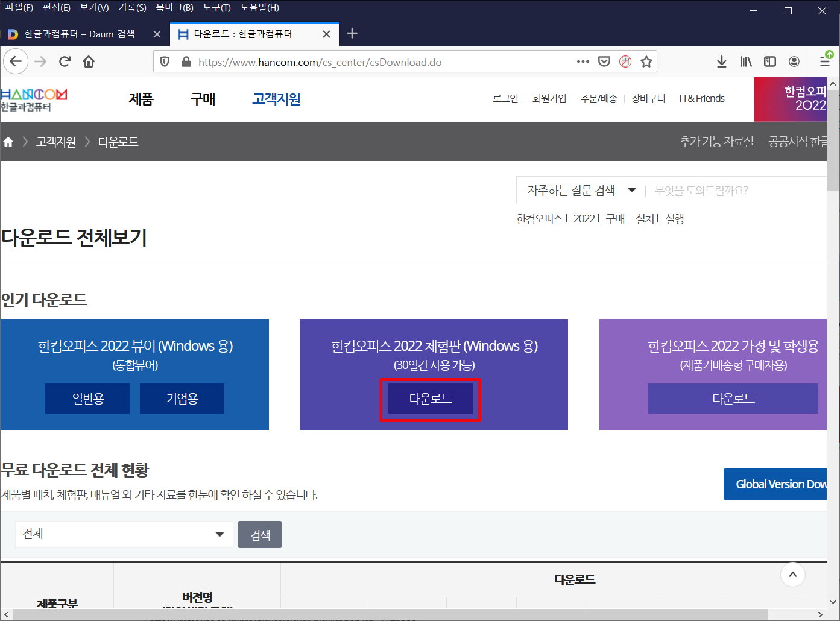
Task: Open the 구매 navigation menu
Action: (203, 99)
